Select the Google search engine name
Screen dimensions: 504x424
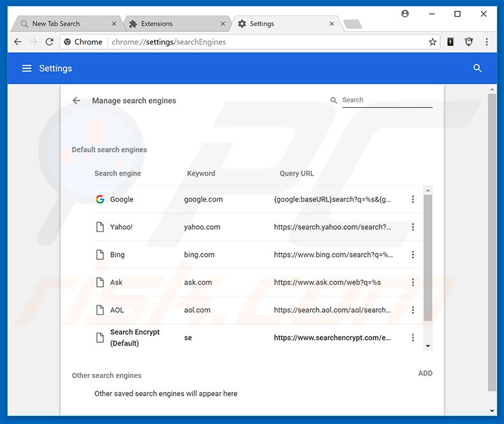(x=121, y=199)
